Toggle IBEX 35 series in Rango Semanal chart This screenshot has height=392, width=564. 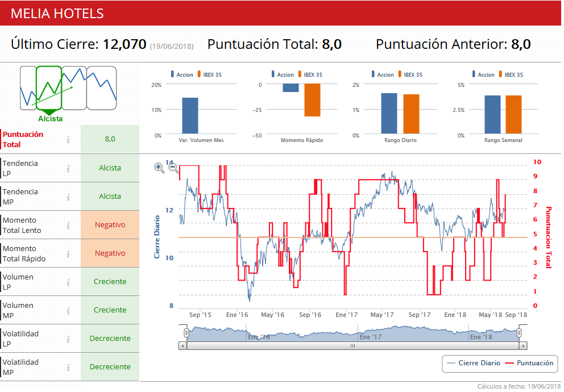(511, 74)
